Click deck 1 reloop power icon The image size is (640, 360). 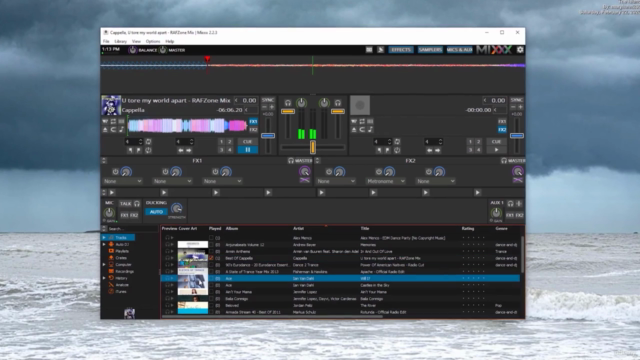click(x=148, y=150)
